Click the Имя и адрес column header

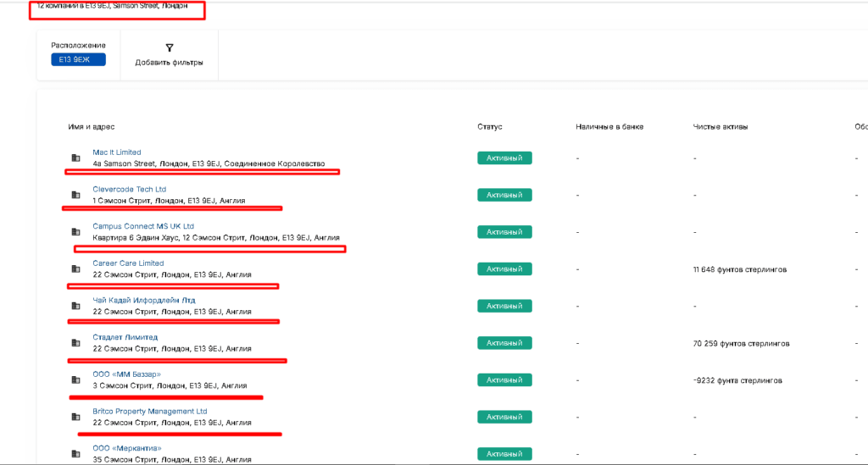(x=92, y=126)
